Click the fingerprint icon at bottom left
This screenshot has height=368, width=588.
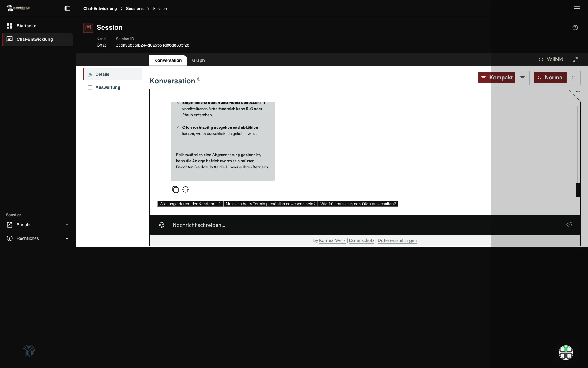click(x=29, y=351)
